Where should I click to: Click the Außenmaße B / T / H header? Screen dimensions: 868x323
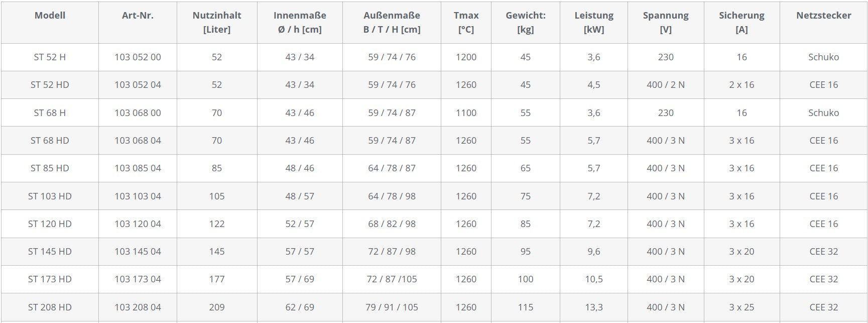[x=392, y=22]
